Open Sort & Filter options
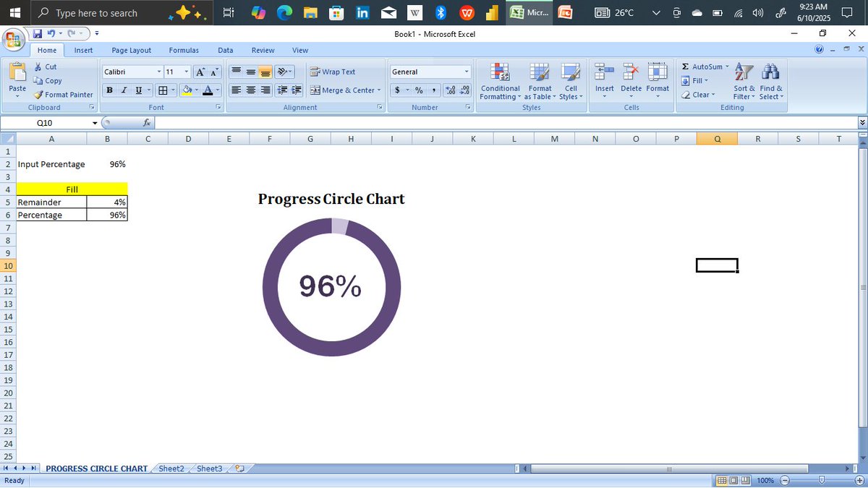Viewport: 868px width, 488px height. click(744, 81)
